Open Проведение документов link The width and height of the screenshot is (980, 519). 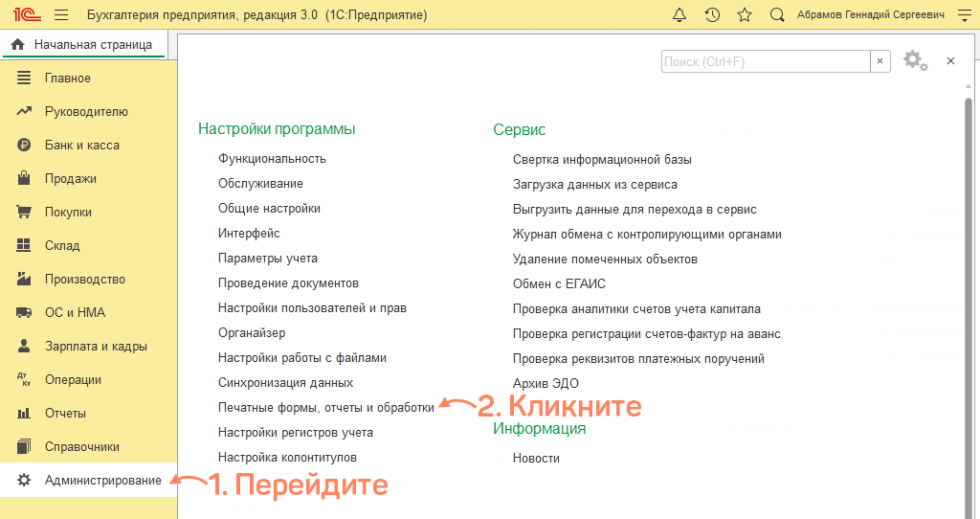(288, 283)
